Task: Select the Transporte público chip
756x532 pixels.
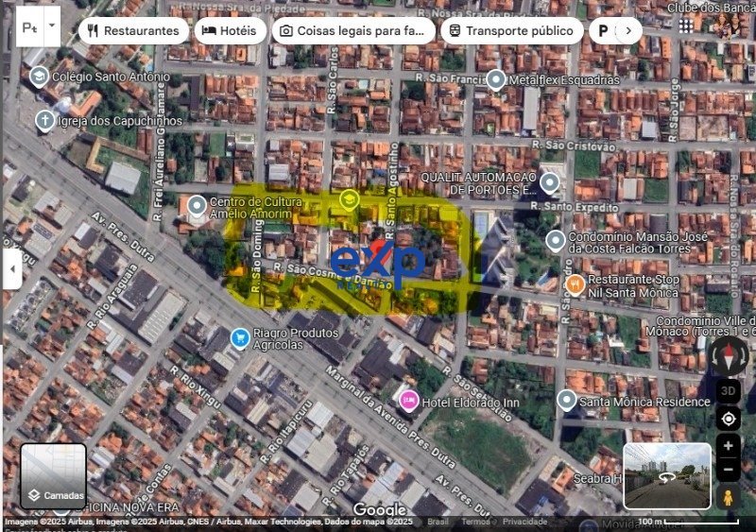Action: (x=510, y=30)
